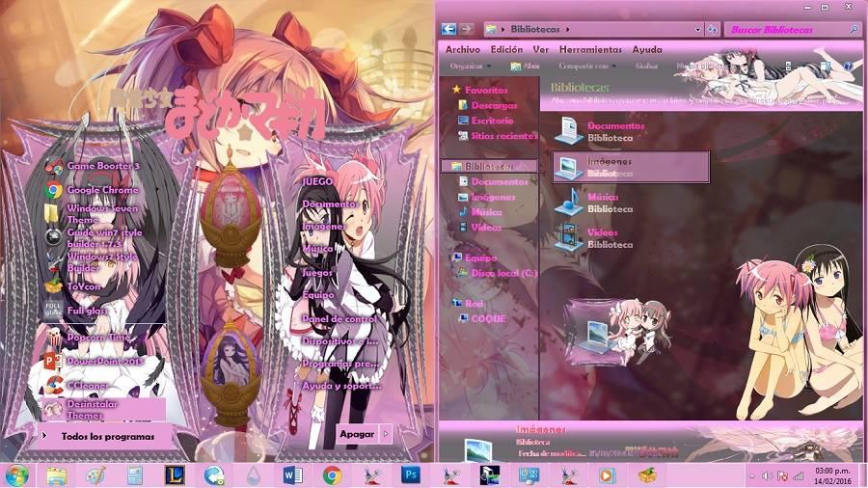This screenshot has height=488, width=868.
Task: Open the media player taskbar icon
Action: (607, 475)
